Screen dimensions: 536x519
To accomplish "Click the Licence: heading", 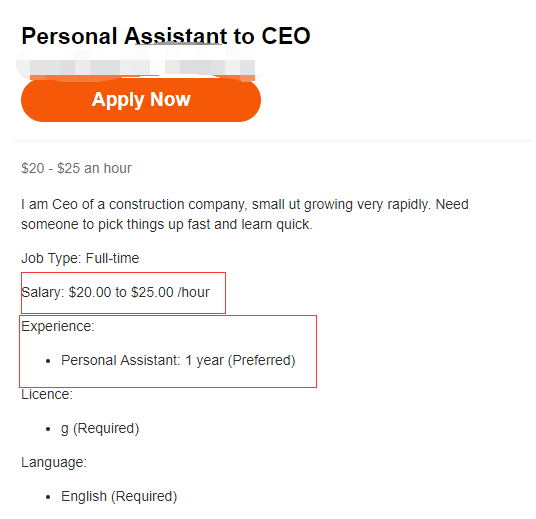I will click(47, 394).
